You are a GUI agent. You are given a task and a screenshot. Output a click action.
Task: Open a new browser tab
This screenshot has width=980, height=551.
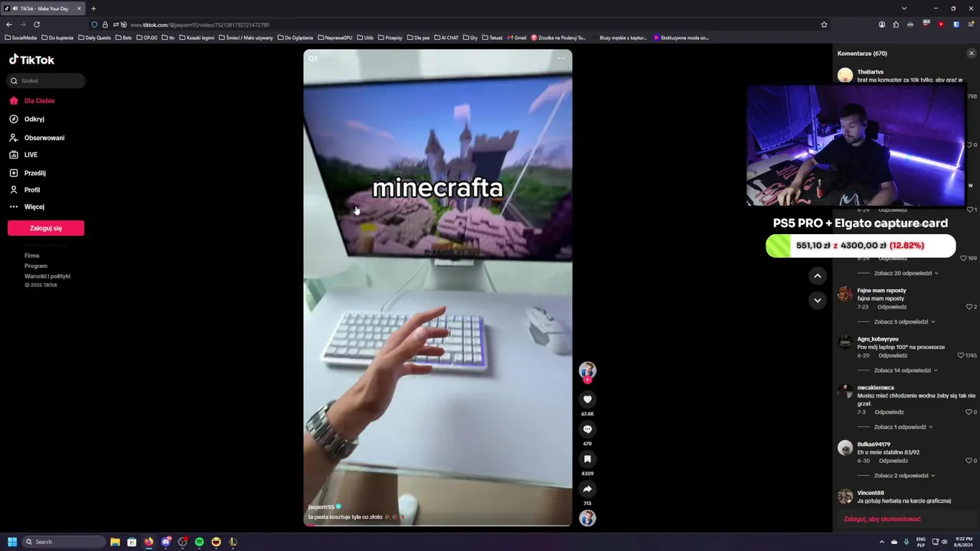(x=93, y=8)
